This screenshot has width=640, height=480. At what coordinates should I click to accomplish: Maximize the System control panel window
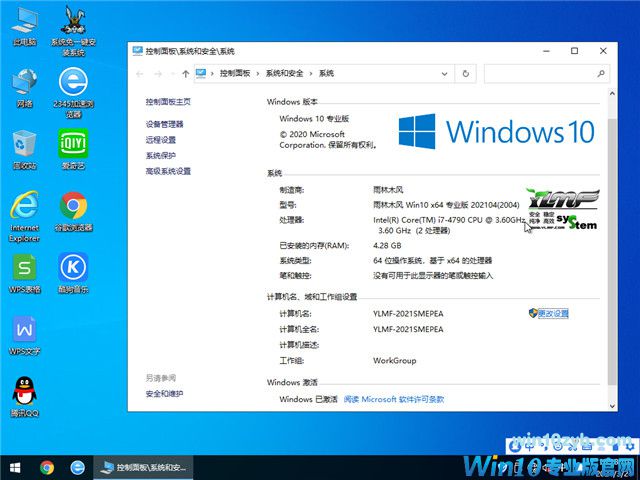point(574,51)
